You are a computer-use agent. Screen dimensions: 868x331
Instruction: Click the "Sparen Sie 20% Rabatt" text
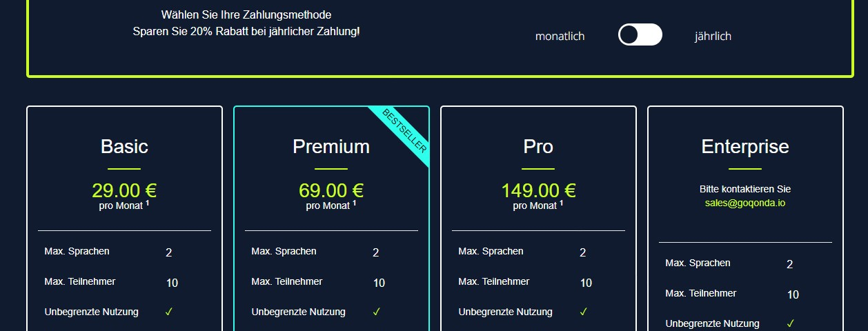coord(246,32)
